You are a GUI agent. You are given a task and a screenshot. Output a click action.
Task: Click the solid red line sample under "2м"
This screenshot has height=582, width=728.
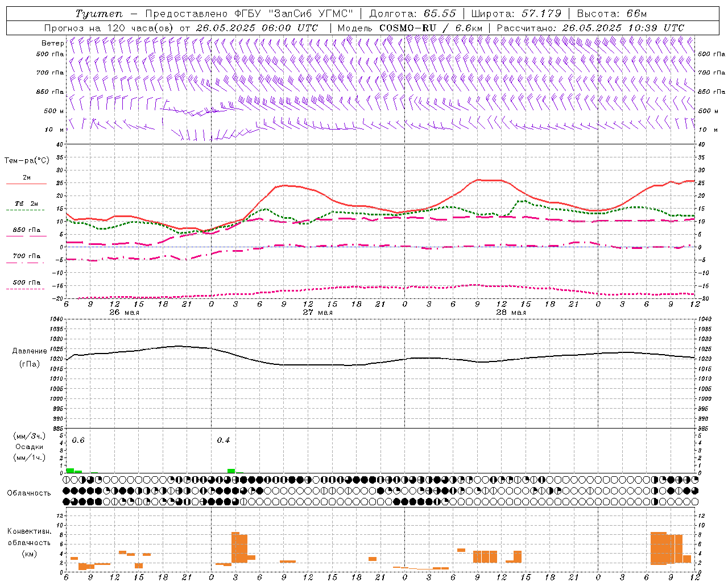(x=26, y=184)
